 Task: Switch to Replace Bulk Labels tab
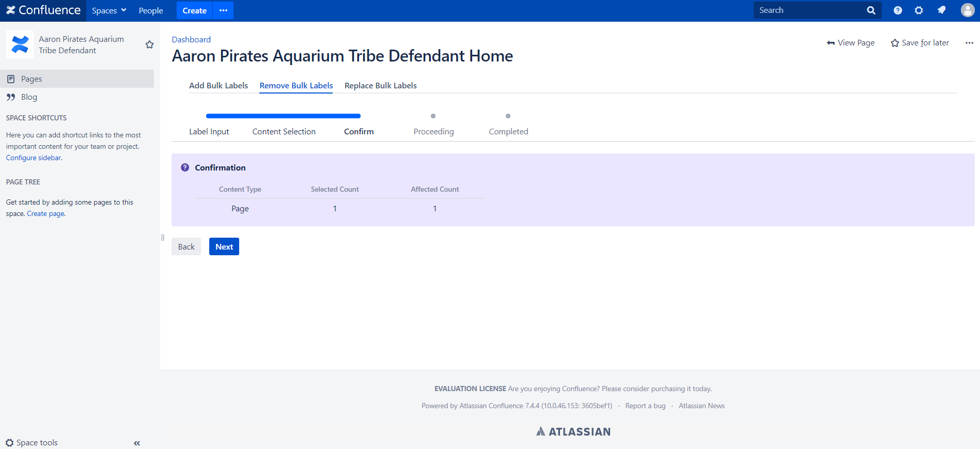[x=381, y=86]
